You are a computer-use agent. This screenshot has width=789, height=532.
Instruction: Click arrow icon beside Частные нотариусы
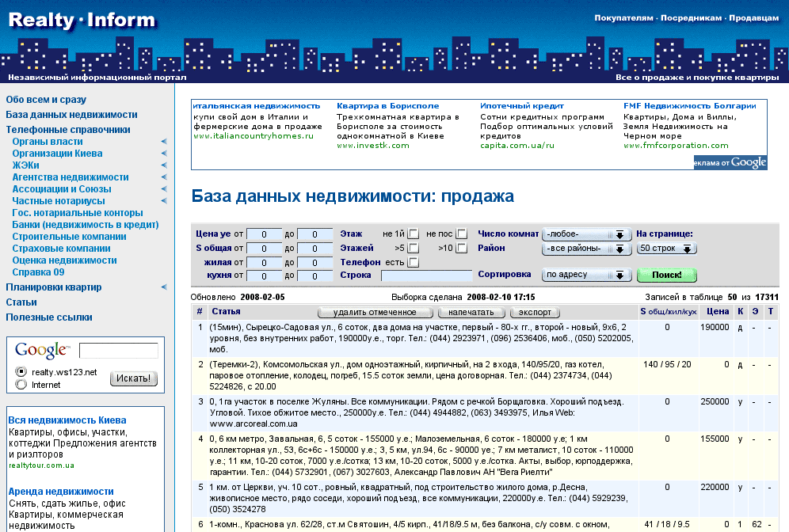[x=164, y=201]
